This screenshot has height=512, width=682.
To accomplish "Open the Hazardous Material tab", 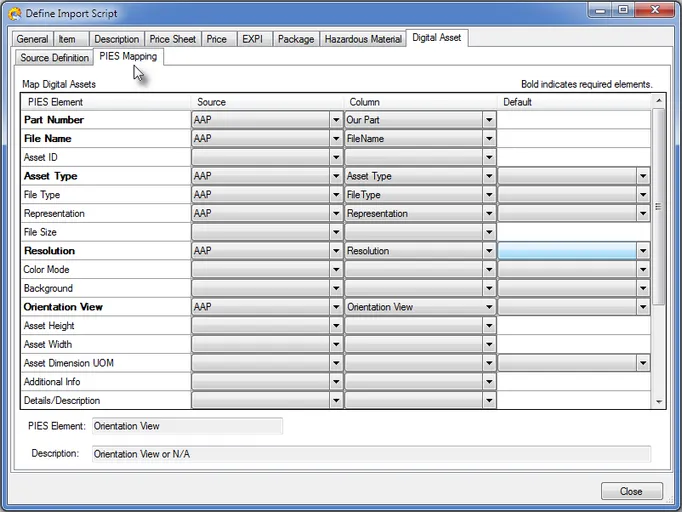I will [x=363, y=39].
